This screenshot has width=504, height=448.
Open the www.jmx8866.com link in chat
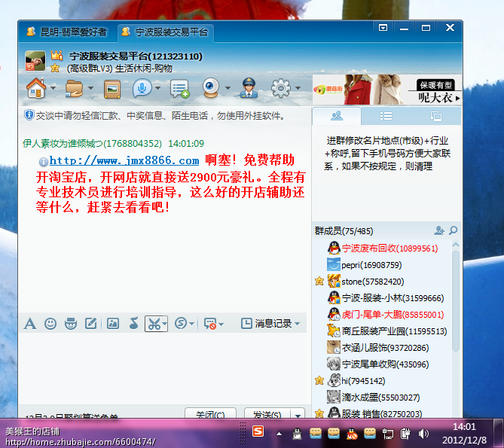124,160
